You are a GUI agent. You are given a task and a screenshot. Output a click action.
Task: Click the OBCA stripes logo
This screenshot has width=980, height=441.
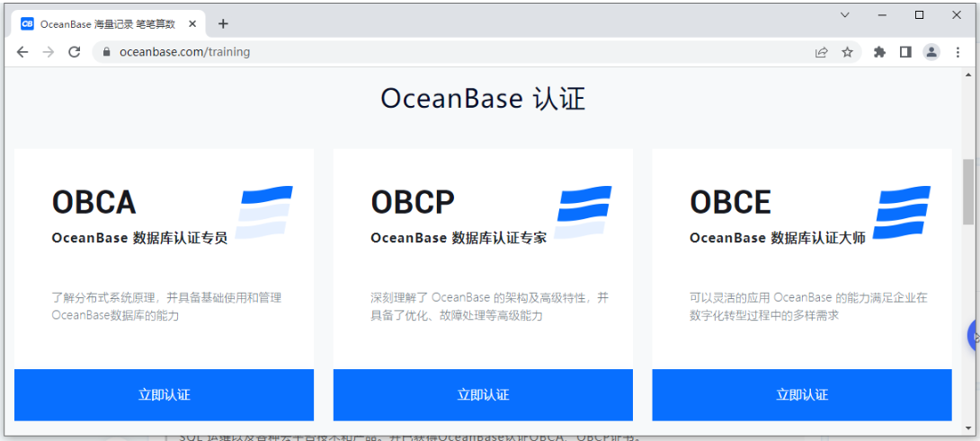click(x=264, y=212)
